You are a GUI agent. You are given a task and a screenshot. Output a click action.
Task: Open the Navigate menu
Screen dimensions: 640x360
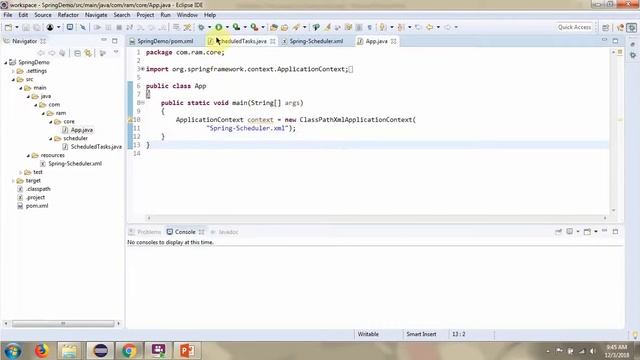click(x=96, y=15)
